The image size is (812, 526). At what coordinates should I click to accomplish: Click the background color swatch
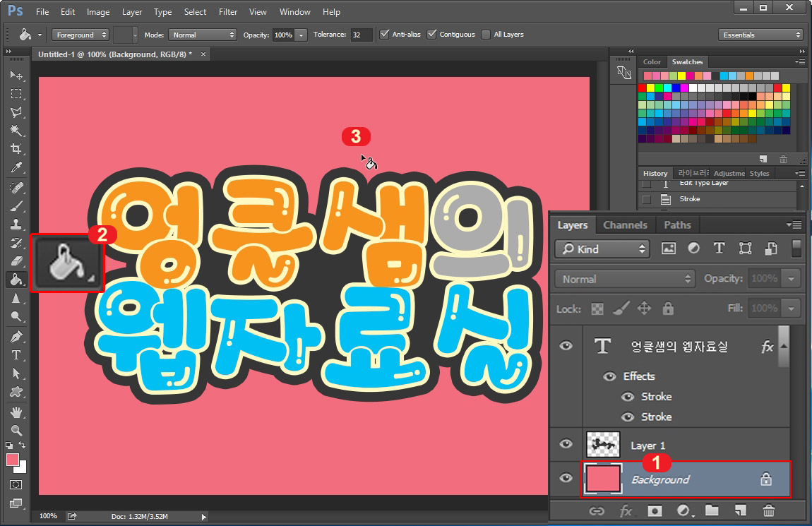point(22,468)
